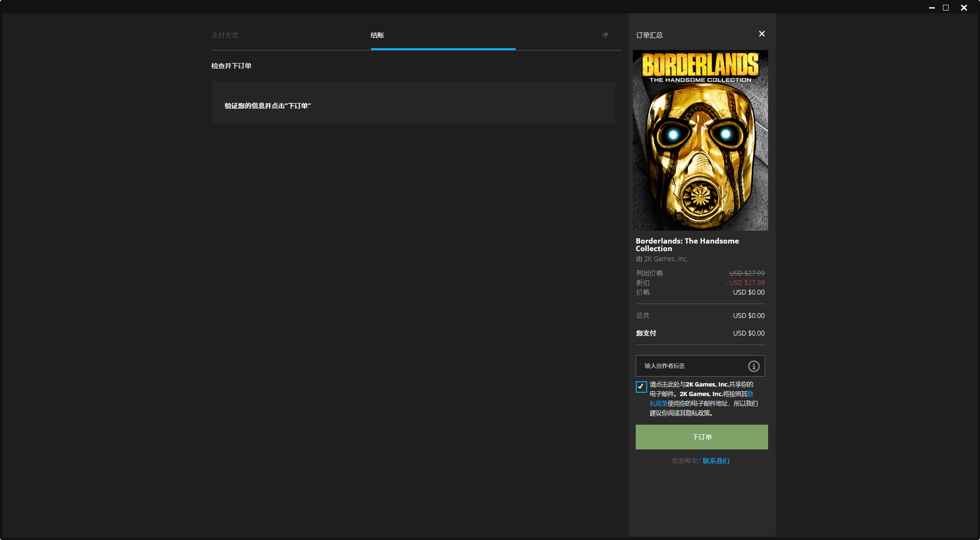Image resolution: width=980 pixels, height=540 pixels.
Task: Click the Borderlands: The Handsome Collection title
Action: tap(687, 245)
